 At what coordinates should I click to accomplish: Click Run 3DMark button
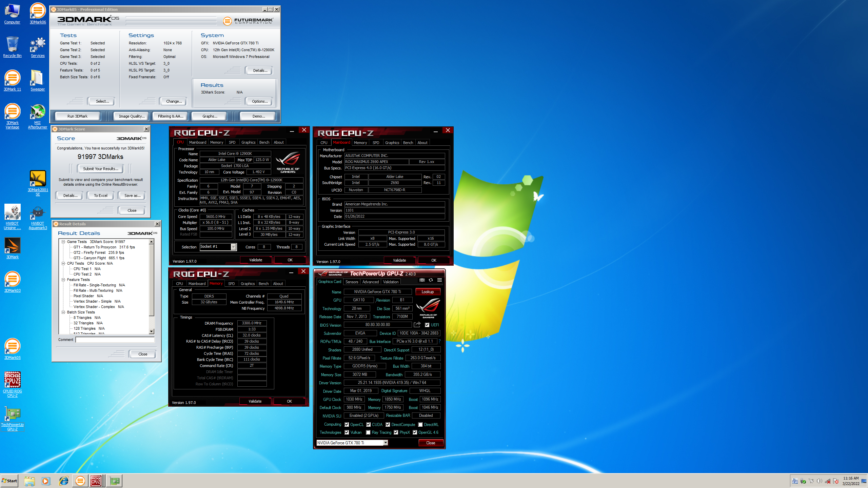click(x=77, y=116)
